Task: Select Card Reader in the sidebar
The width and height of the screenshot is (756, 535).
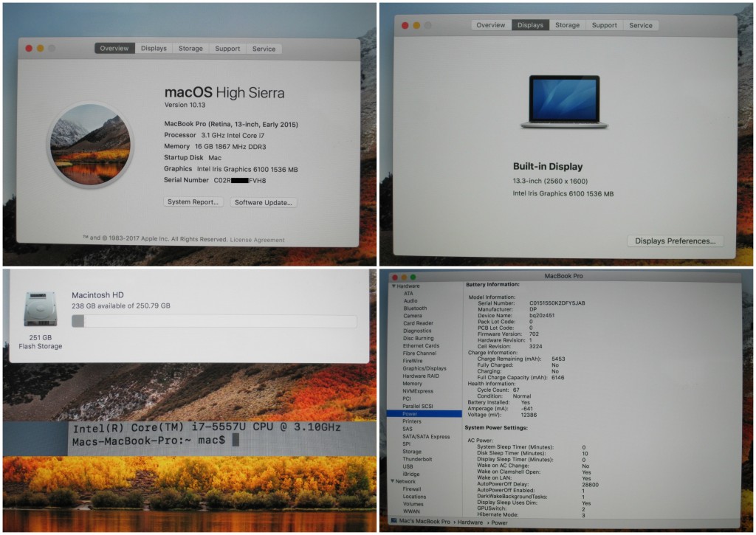Action: (418, 323)
